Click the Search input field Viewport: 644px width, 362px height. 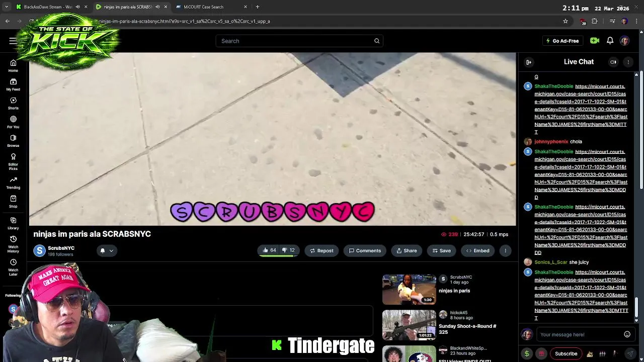pos(295,41)
